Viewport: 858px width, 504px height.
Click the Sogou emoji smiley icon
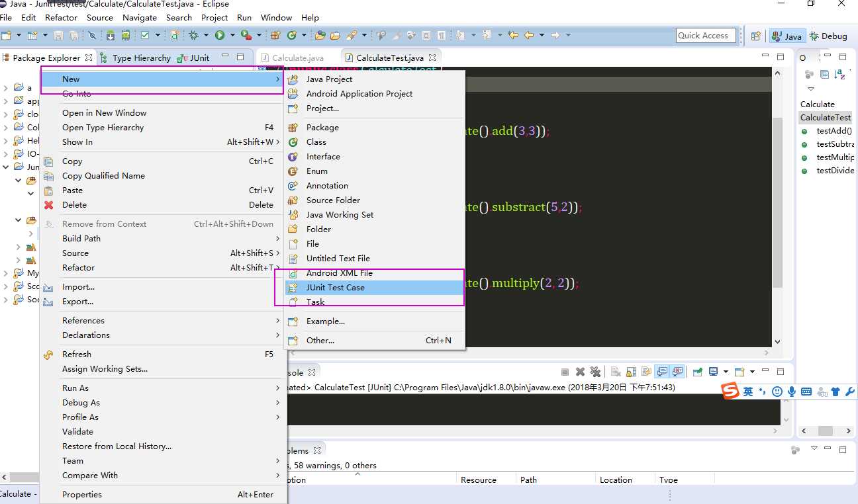[x=777, y=392]
